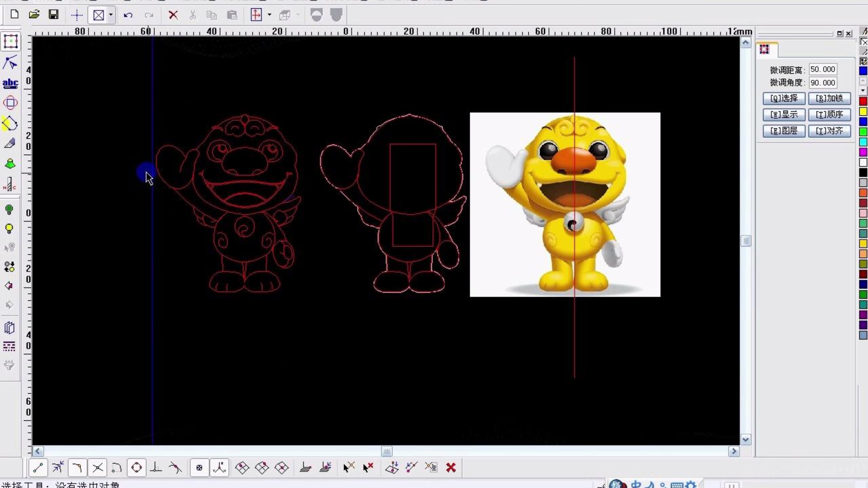Screen dimensions: 868x488
Task: Save the current drawing
Action: (x=54, y=15)
